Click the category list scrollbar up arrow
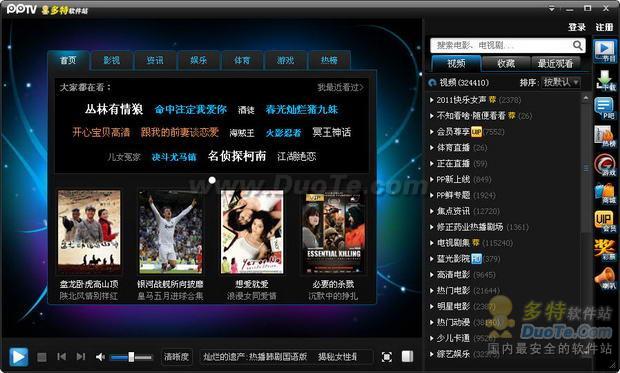 (x=586, y=98)
